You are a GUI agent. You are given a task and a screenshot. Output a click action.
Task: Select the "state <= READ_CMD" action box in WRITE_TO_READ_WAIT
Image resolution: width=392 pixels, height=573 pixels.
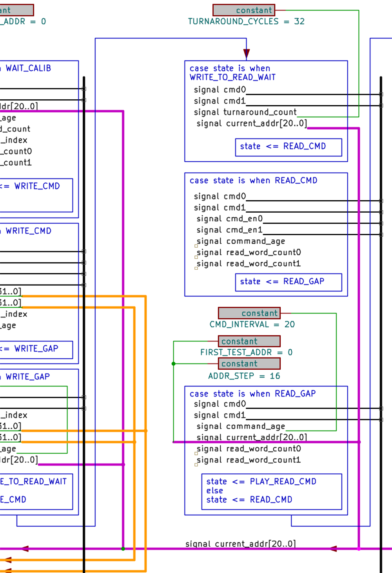click(x=289, y=147)
